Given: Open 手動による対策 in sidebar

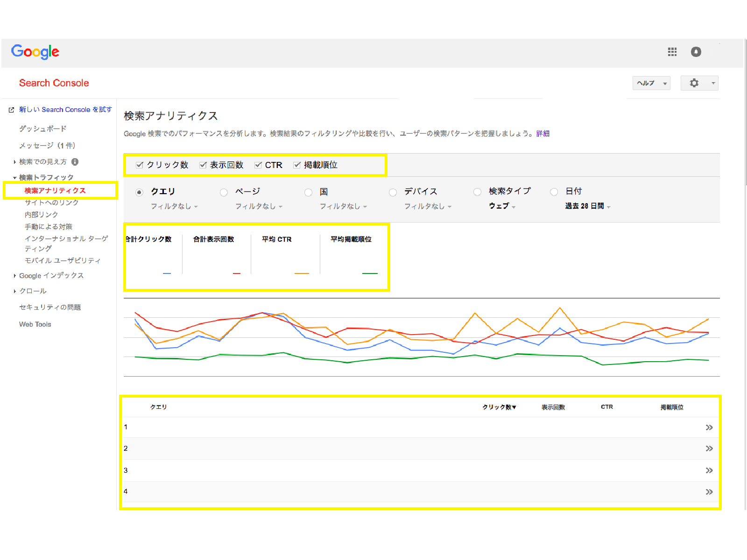Looking at the screenshot, I should (x=49, y=227).
